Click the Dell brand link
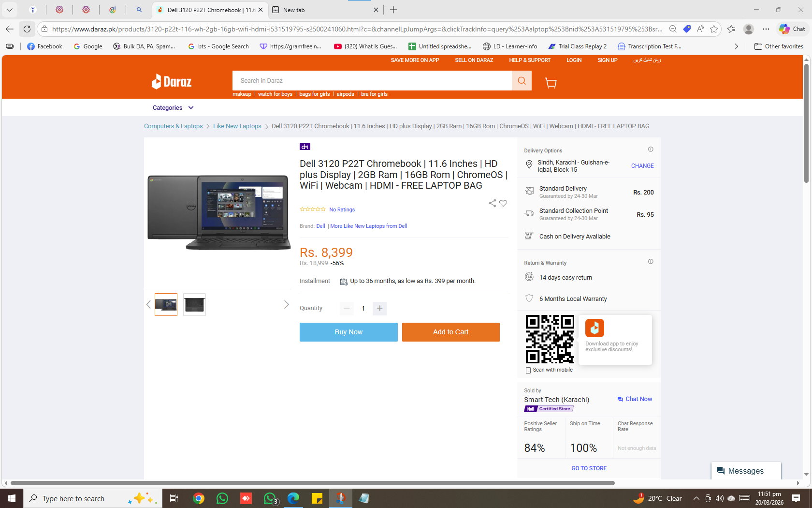The image size is (812, 508). tap(320, 226)
